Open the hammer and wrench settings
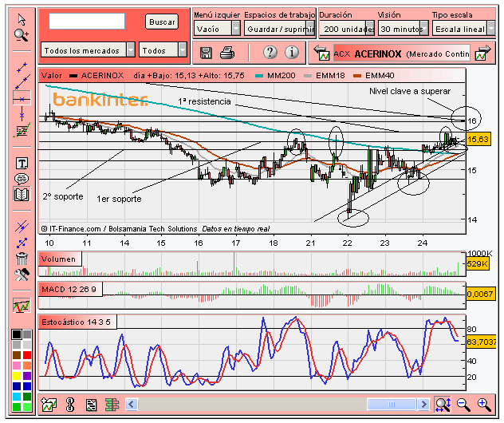 click(x=22, y=275)
